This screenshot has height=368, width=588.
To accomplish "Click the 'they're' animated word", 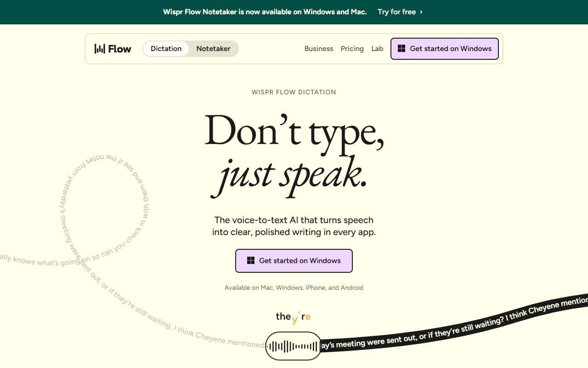I will click(294, 316).
